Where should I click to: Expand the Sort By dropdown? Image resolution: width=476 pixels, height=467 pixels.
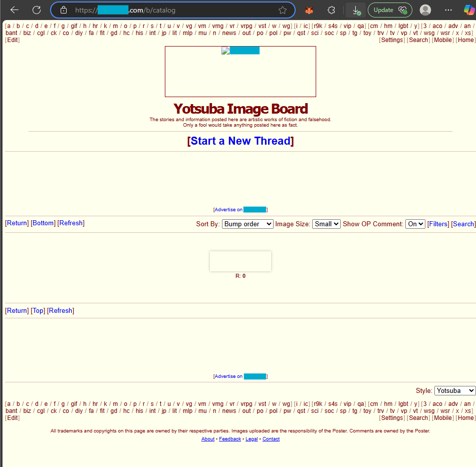[x=248, y=224]
